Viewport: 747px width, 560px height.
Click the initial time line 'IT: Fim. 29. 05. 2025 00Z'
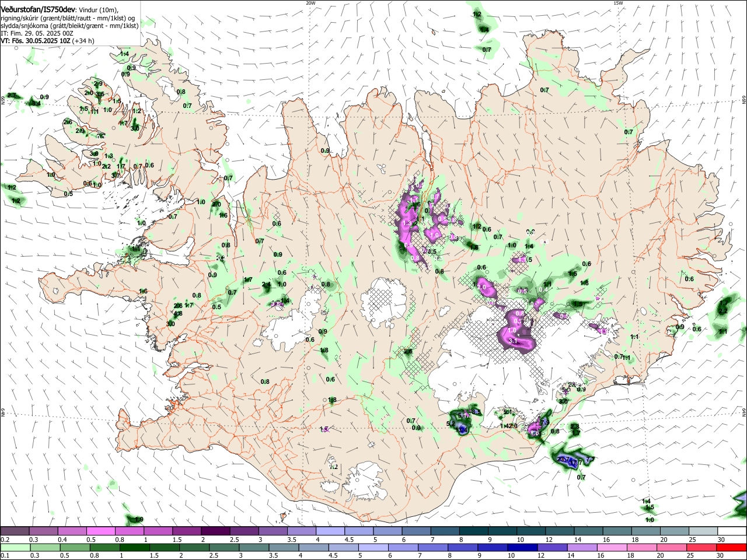[x=37, y=33]
